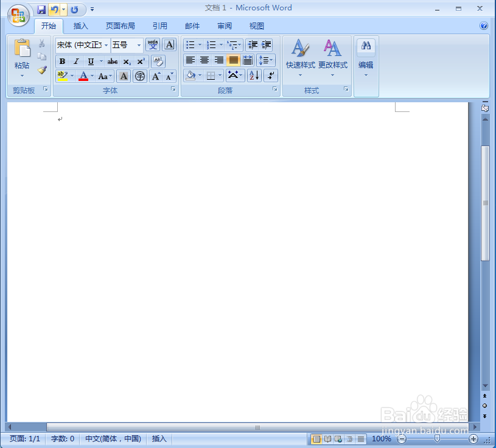Screen dimensions: 496x448
Task: Click the 100% zoom level
Action: coord(381,439)
